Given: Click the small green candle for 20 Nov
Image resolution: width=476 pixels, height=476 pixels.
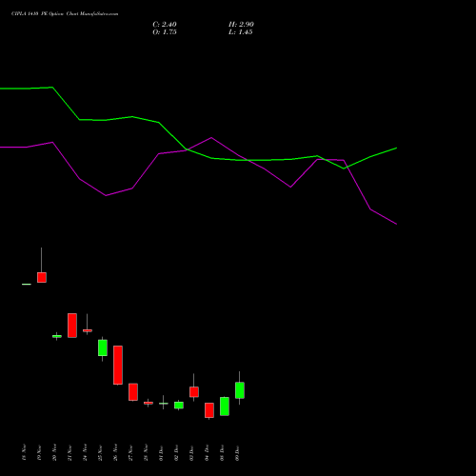Looking at the screenshot, I should 57,336.
